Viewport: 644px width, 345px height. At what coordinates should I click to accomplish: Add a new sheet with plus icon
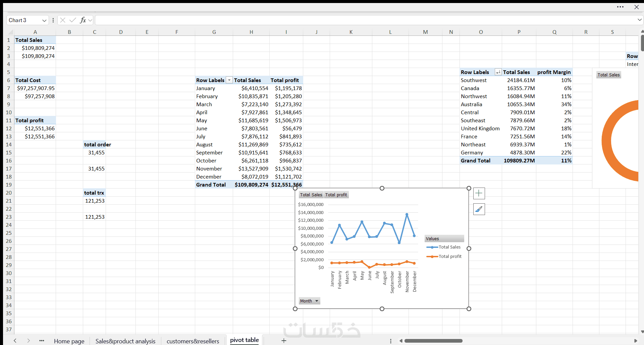[284, 341]
